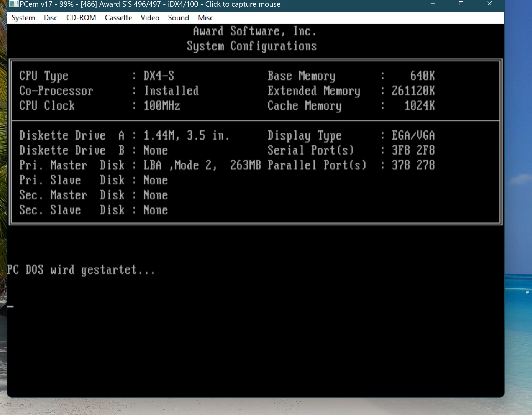The image size is (532, 415).
Task: Open the Cassette menu
Action: [118, 18]
